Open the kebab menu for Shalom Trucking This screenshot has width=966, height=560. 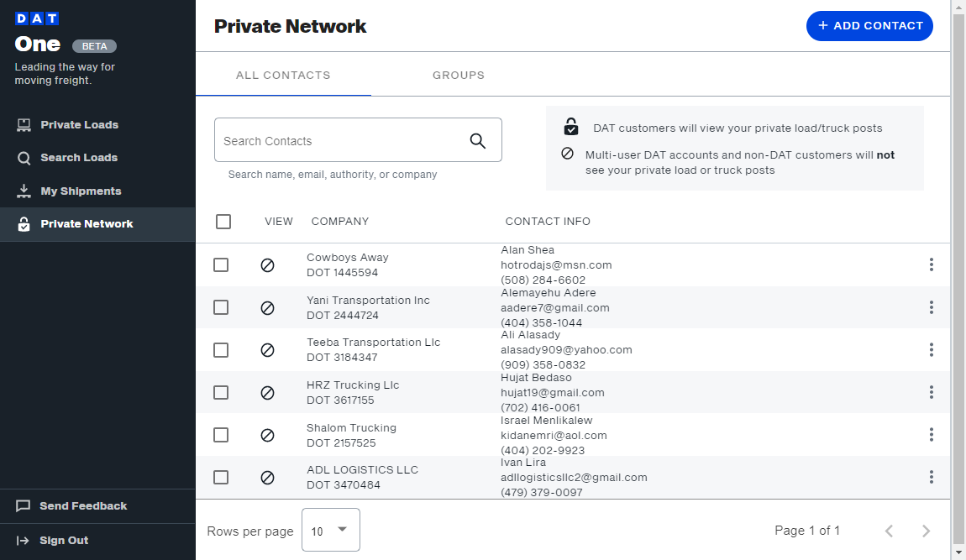932,434
